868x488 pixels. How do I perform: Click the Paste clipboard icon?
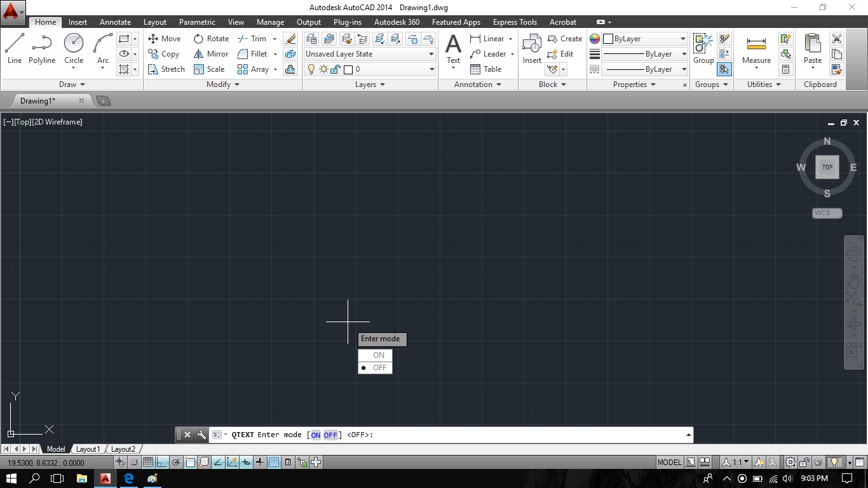click(x=813, y=49)
